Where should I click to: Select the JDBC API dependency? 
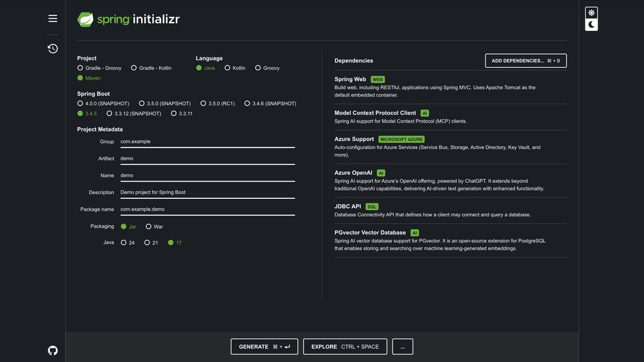coord(450,211)
